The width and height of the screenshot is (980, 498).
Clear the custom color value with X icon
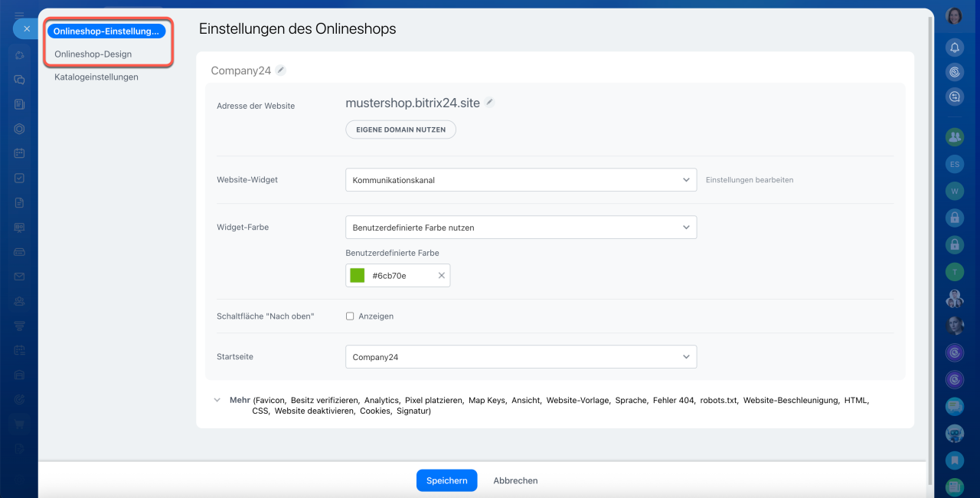point(441,276)
